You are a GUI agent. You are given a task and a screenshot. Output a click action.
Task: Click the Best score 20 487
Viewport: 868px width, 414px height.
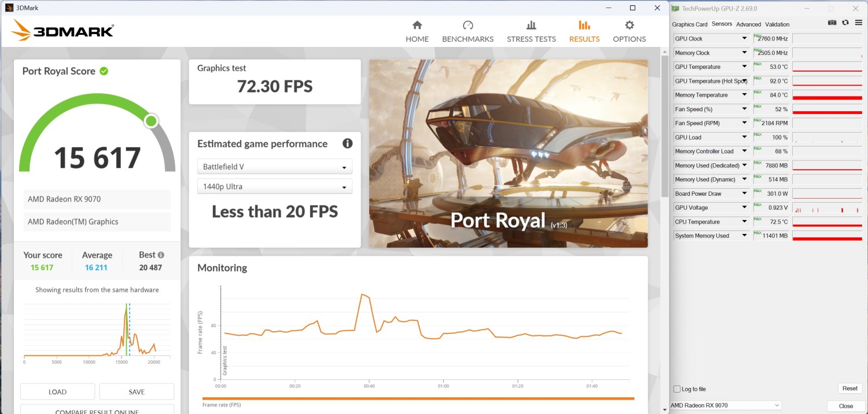coord(150,268)
